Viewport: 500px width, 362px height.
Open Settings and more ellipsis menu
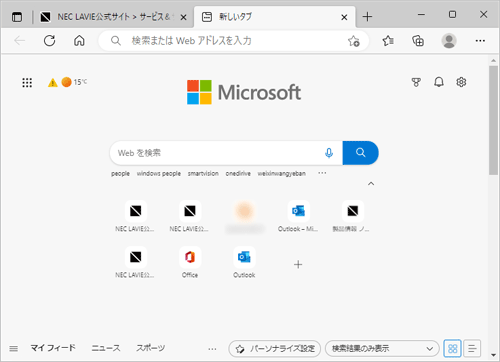pos(480,41)
